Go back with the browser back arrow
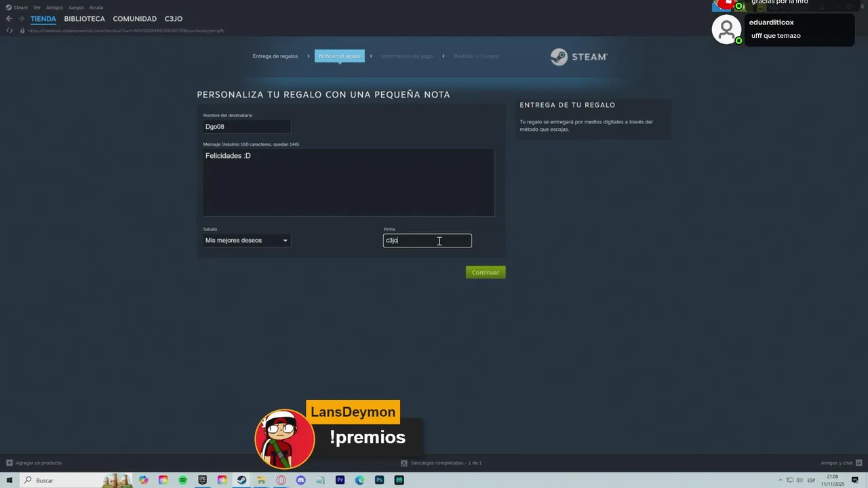The height and width of the screenshot is (488, 868). [9, 19]
